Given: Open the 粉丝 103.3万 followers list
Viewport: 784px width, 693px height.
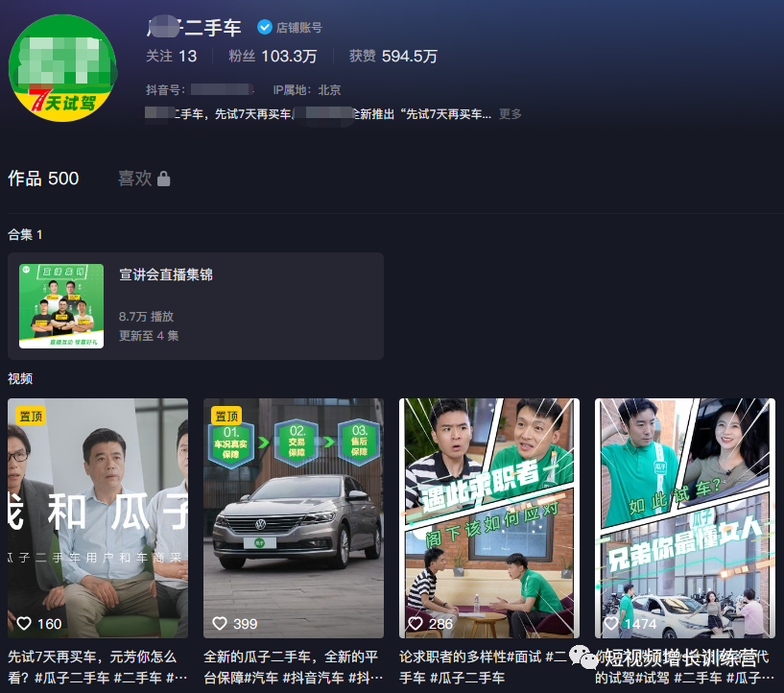Looking at the screenshot, I should pos(273,57).
